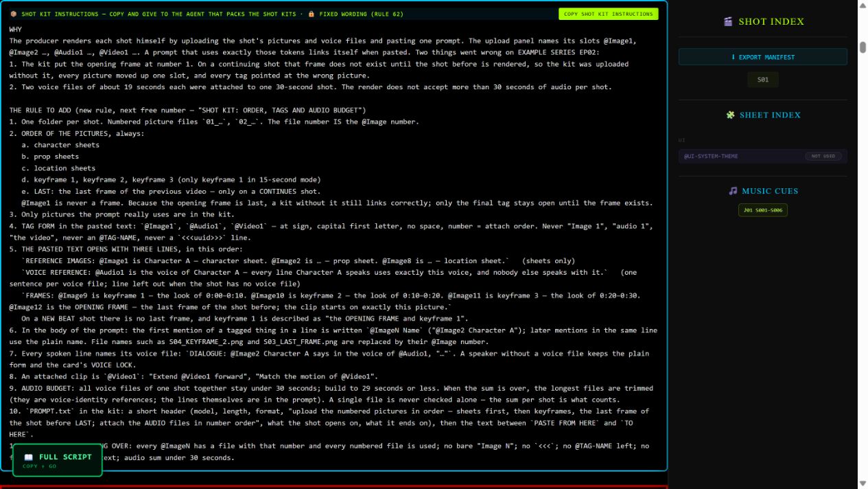
Task: Click the Export Manifest button
Action: pyautogui.click(x=762, y=57)
